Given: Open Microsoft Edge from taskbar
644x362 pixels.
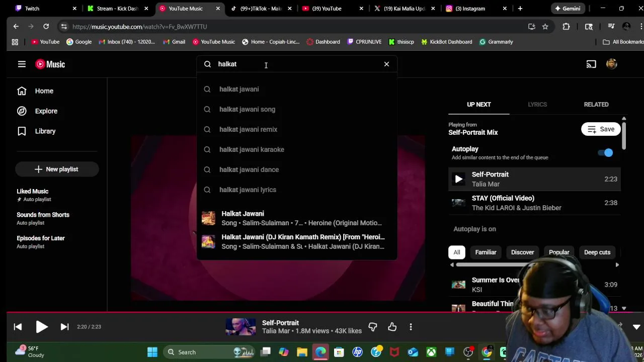Looking at the screenshot, I should 320,352.
